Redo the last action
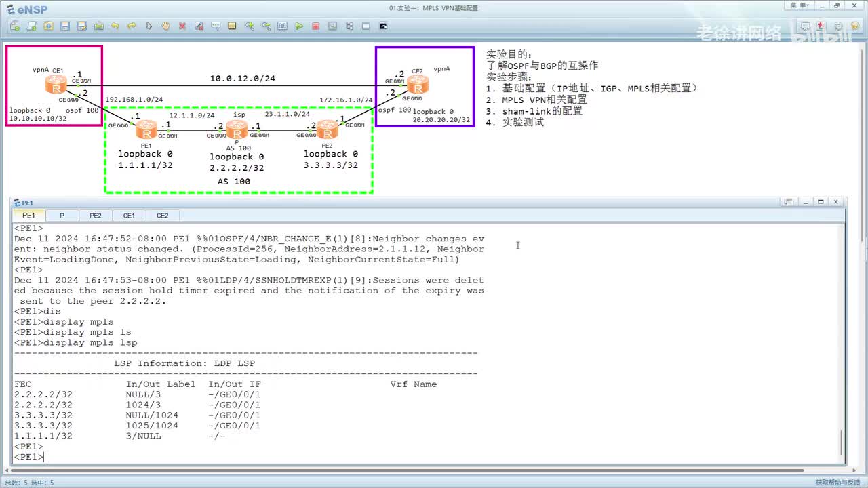868x488 pixels. [132, 26]
